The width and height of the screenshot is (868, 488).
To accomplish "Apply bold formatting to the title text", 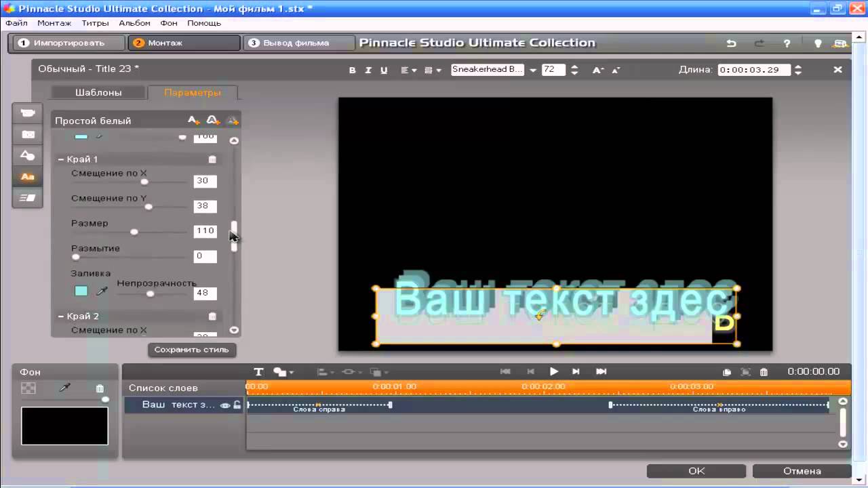I will coord(353,70).
